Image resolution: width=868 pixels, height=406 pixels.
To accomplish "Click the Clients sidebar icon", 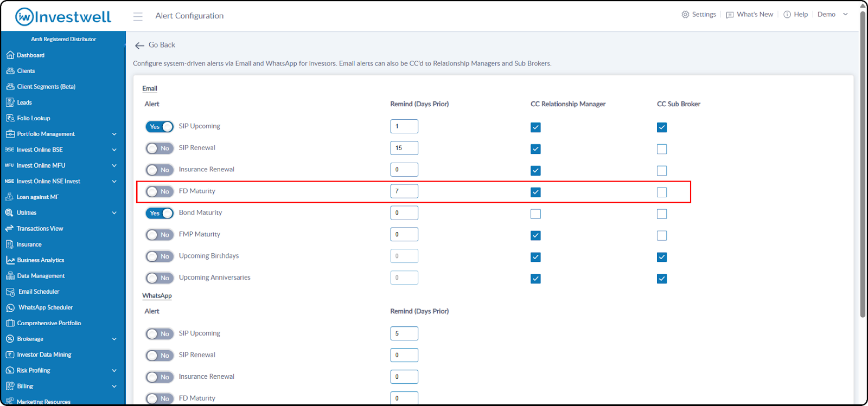I will (10, 71).
